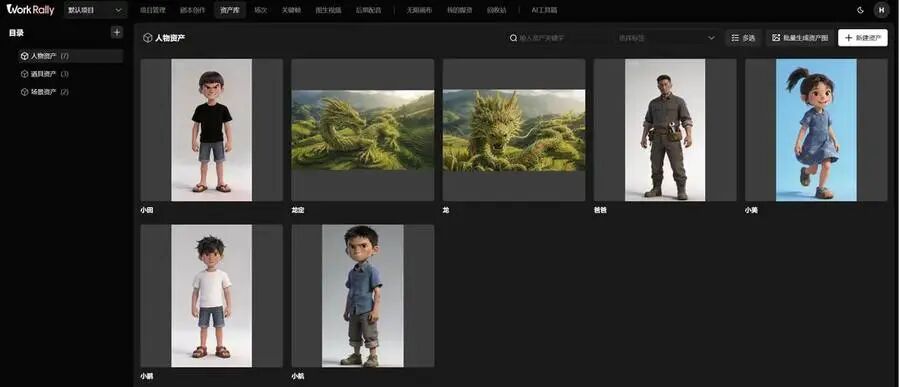Open the AI工具箱 tab
This screenshot has width=900, height=387.
point(544,10)
